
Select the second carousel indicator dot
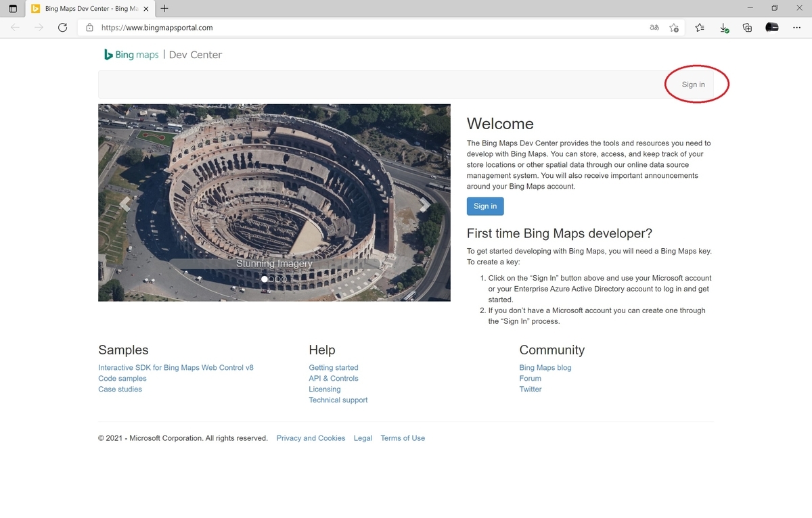[271, 279]
